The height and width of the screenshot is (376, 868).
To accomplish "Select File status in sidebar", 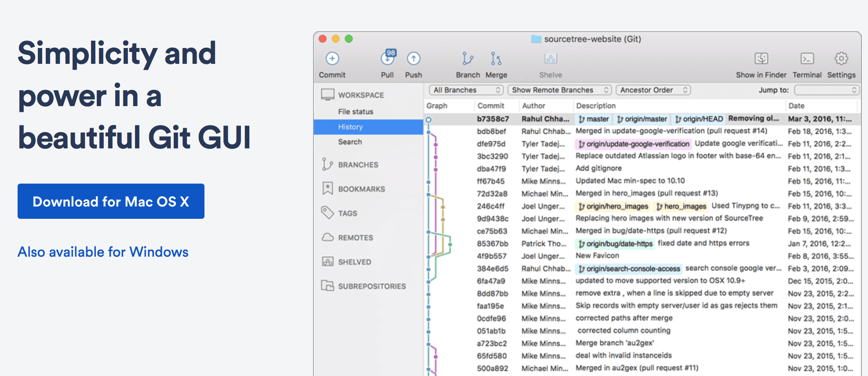I will pos(368,112).
